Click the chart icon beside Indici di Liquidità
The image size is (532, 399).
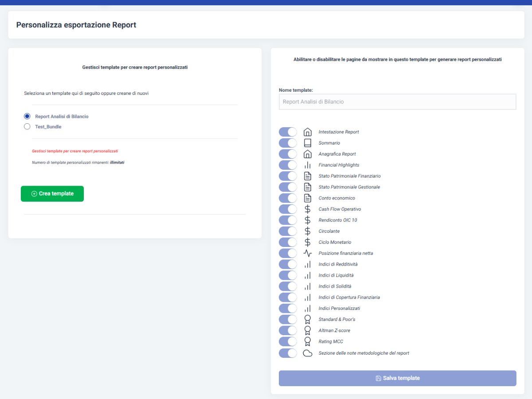(308, 275)
